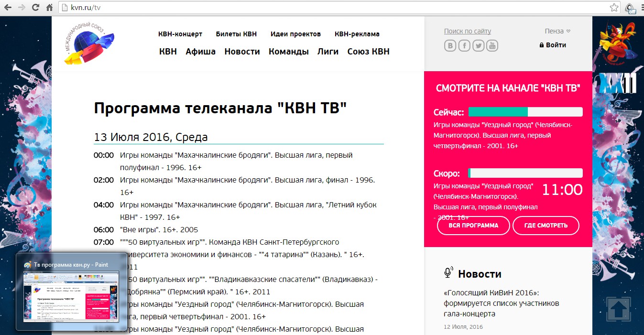Click the Поиск по сайту link
This screenshot has height=335, width=644.
tap(468, 31)
